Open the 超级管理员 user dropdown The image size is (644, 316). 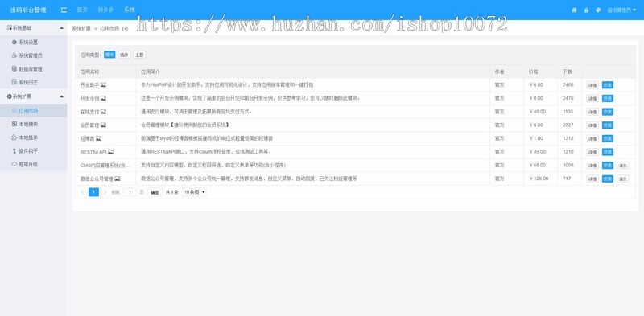(x=621, y=10)
